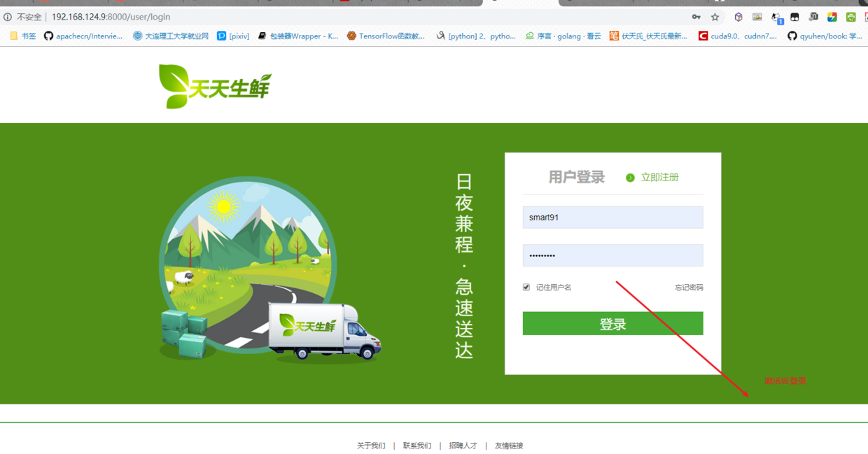The width and height of the screenshot is (868, 454).
Task: Click the username field containing smart91
Action: [x=612, y=218]
